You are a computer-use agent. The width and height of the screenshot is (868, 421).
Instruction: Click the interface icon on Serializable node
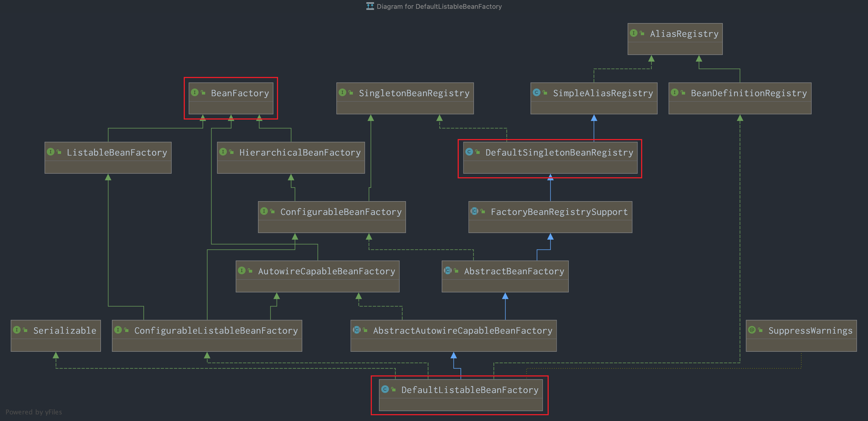(17, 330)
